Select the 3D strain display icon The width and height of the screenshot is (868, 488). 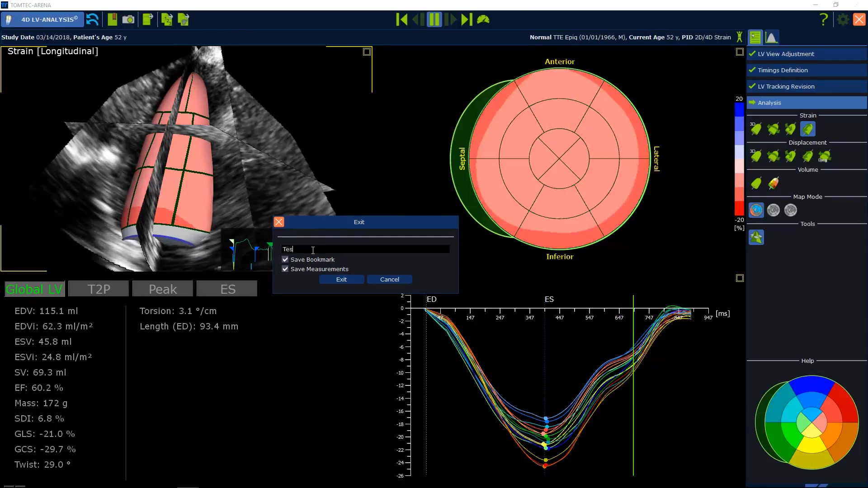tap(756, 129)
